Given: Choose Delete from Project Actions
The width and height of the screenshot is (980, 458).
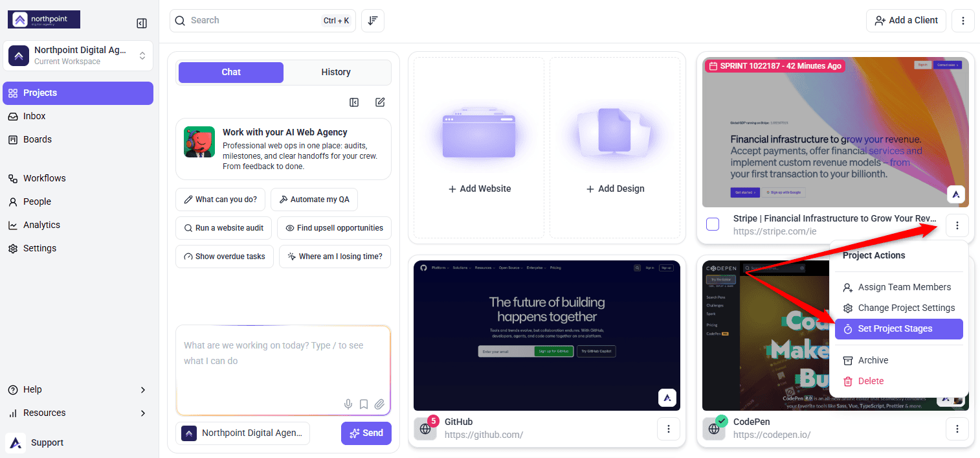Looking at the screenshot, I should (899, 381).
